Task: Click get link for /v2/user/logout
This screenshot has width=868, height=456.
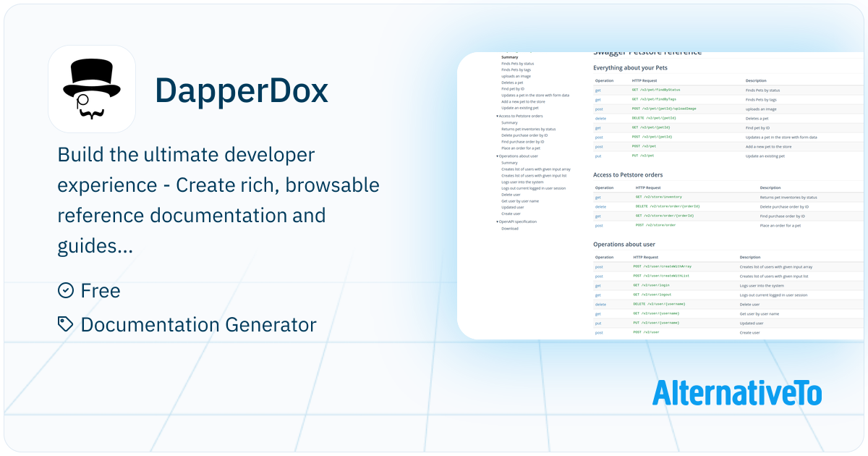Action: coord(598,295)
